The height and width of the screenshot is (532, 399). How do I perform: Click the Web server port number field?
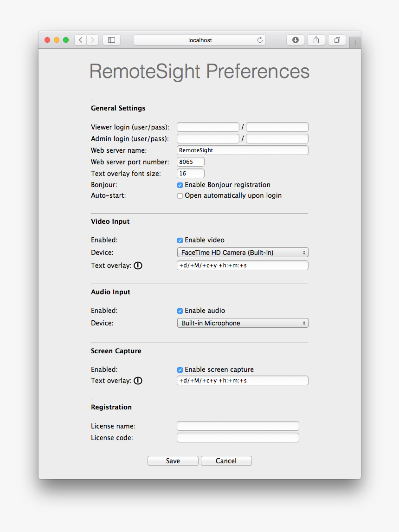[x=191, y=162]
